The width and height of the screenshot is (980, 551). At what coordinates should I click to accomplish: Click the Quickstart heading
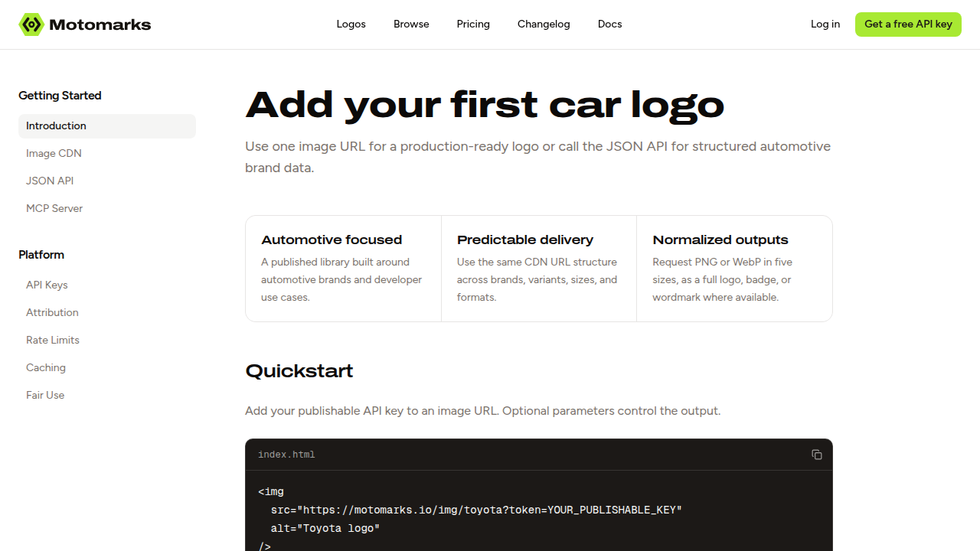coord(299,371)
